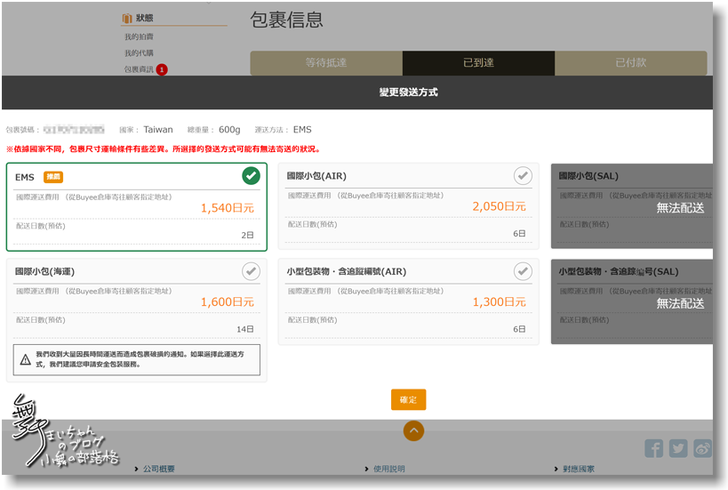The height and width of the screenshot is (490, 728).
Task: Click the Weibo icon in the footer
Action: 702,448
